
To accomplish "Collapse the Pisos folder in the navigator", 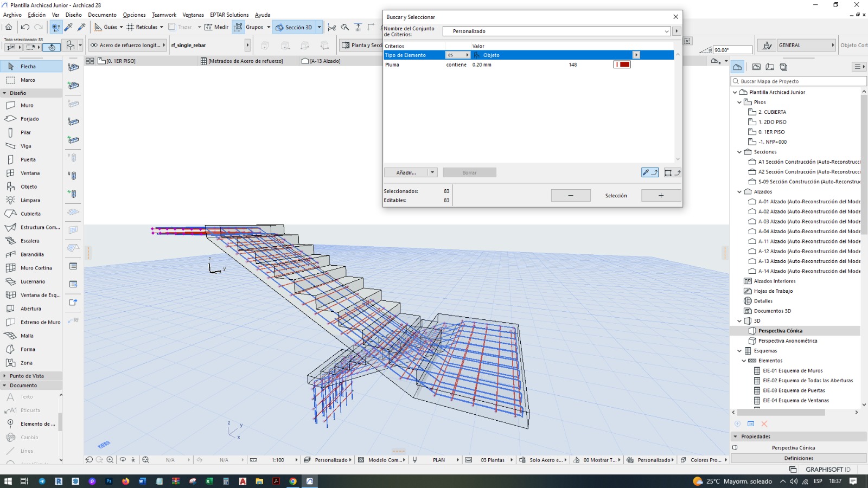I will tap(739, 102).
